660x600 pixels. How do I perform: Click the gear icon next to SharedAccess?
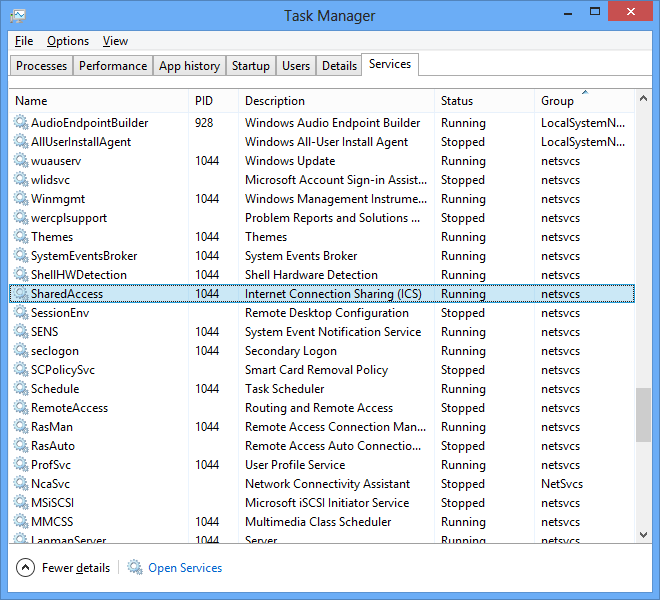pos(21,294)
